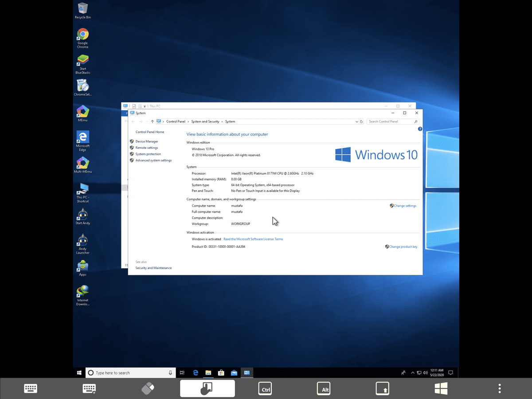Select the Apps desktop icon

(x=82, y=268)
